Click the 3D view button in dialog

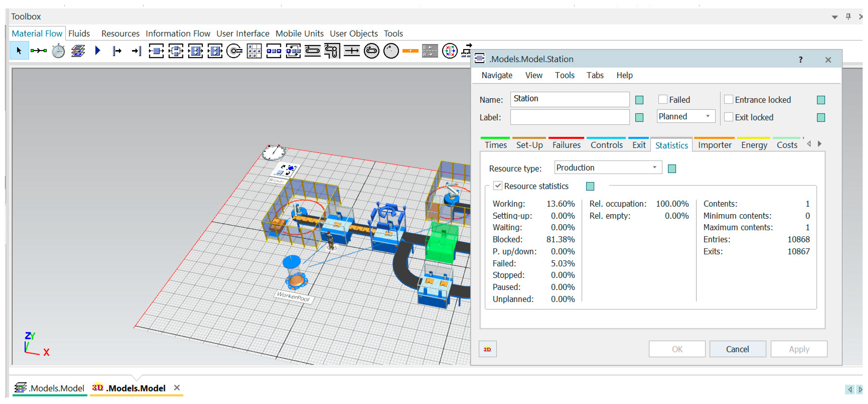(487, 349)
